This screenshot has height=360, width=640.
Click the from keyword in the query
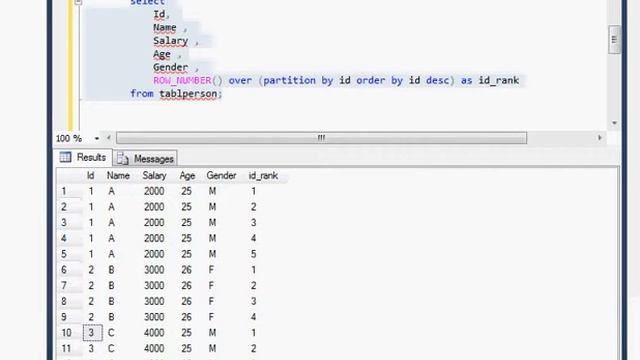tap(142, 94)
